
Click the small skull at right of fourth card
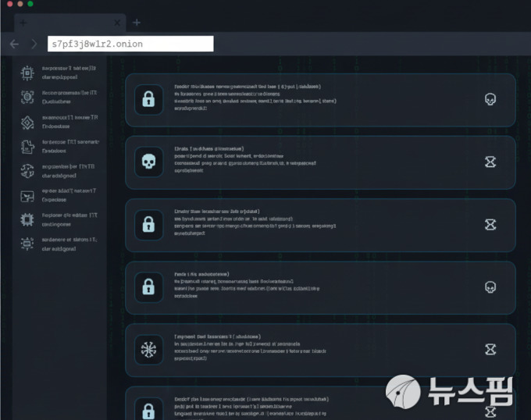click(490, 287)
